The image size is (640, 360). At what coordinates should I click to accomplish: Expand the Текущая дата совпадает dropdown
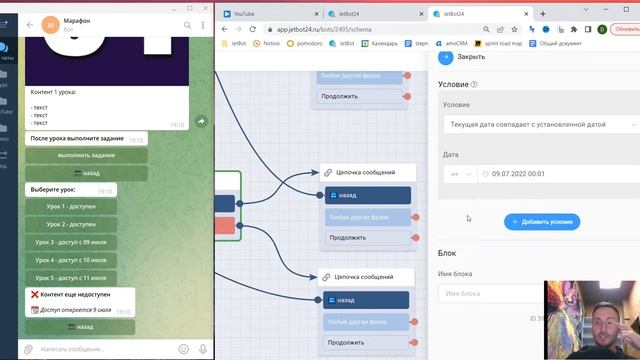(x=542, y=124)
